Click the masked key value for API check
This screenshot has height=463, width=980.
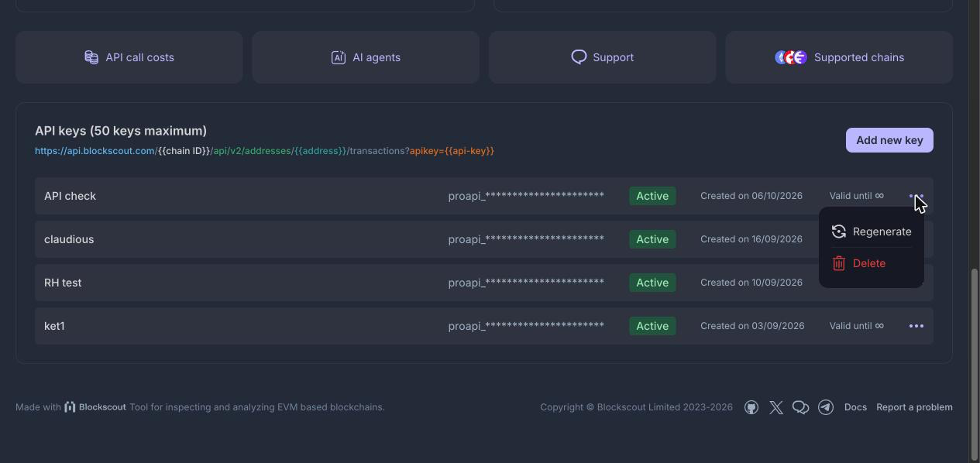(x=526, y=196)
